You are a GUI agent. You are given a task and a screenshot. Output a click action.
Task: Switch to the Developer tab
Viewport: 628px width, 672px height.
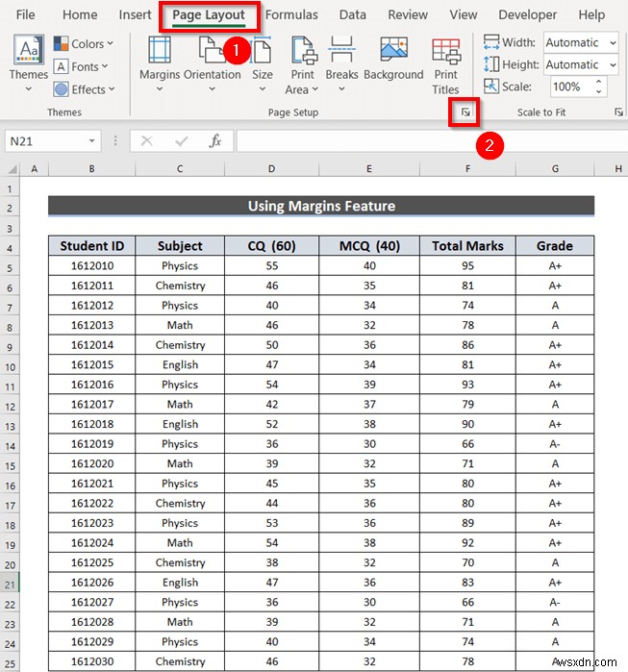click(528, 14)
